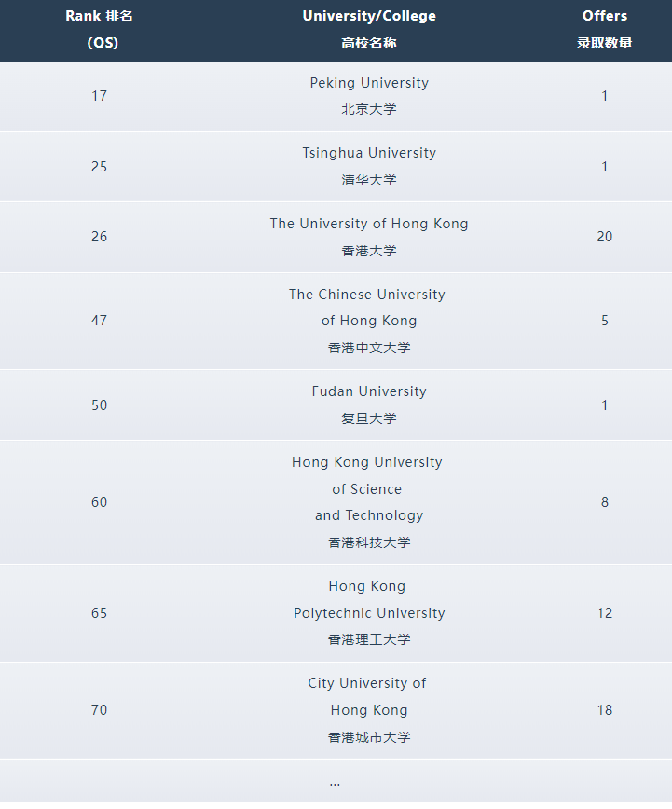Select the Peking University name text
Image resolution: width=672 pixels, height=809 pixels.
tap(369, 83)
